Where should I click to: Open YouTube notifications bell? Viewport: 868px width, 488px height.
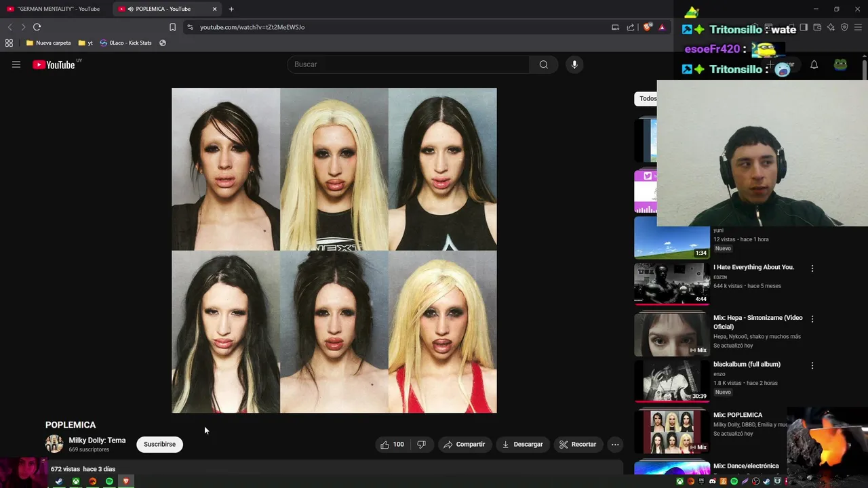pyautogui.click(x=814, y=65)
